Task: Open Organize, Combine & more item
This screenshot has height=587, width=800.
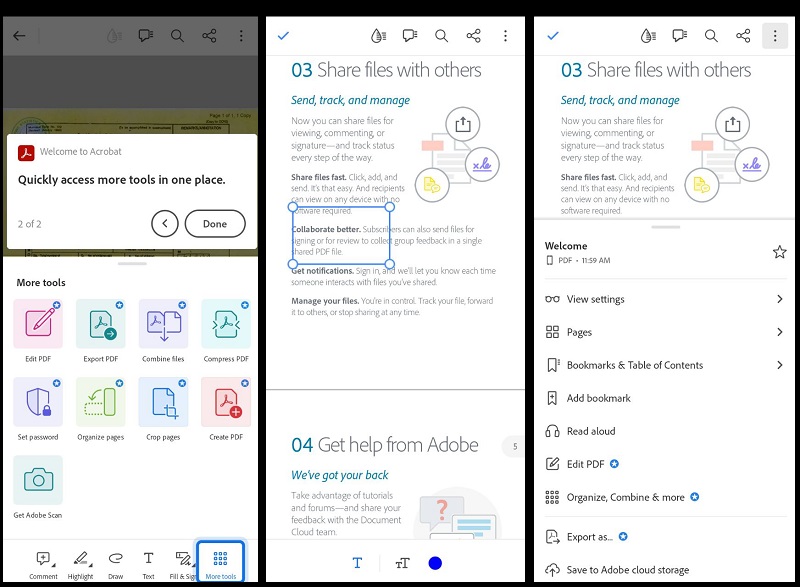Action: coord(665,497)
